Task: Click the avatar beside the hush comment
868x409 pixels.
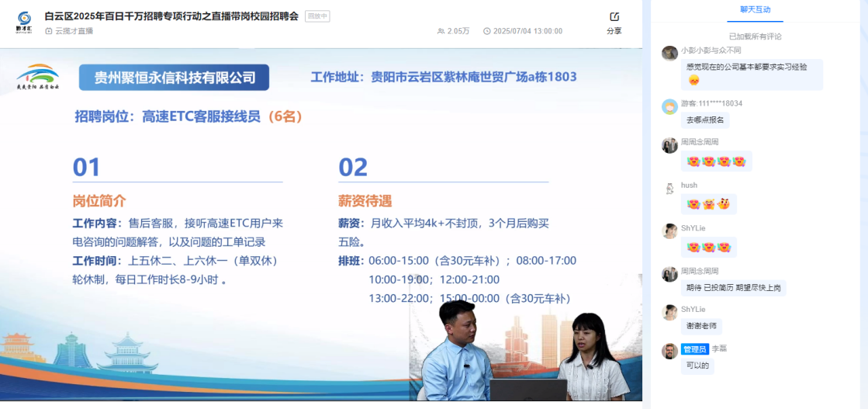Action: (x=670, y=189)
